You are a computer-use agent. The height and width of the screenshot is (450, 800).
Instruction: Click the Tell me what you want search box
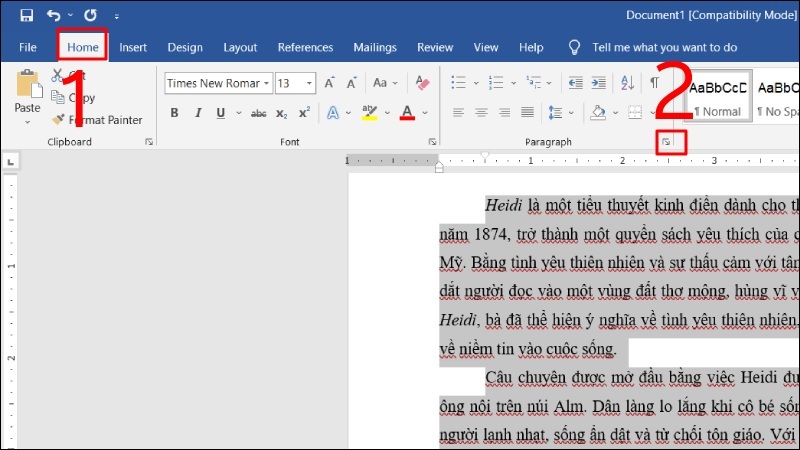[x=664, y=47]
